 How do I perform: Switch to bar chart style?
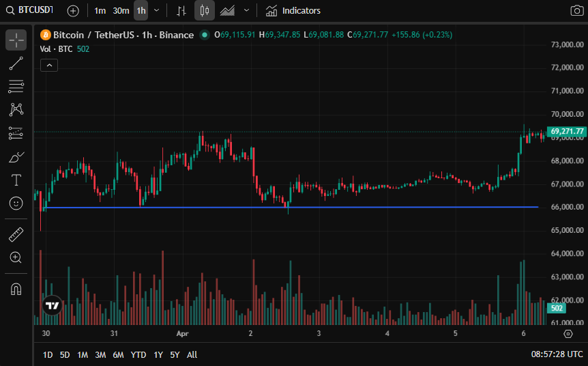pyautogui.click(x=181, y=11)
